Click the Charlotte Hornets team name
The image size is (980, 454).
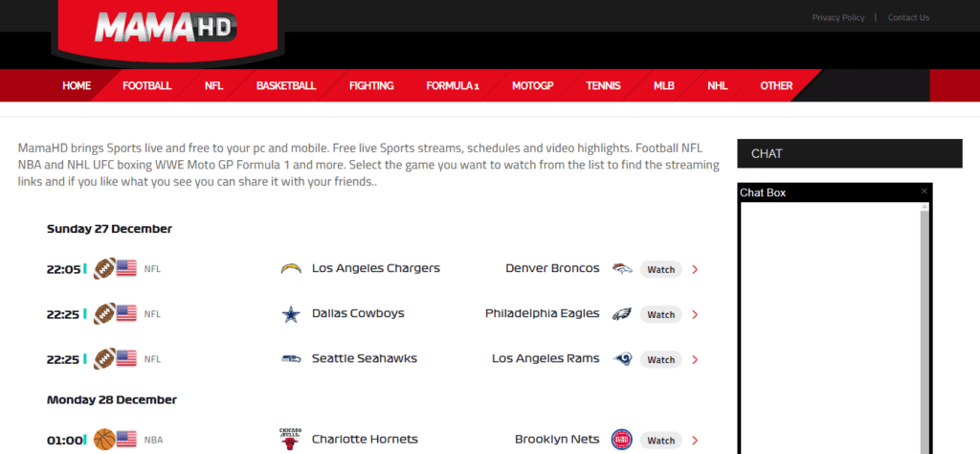click(x=365, y=439)
